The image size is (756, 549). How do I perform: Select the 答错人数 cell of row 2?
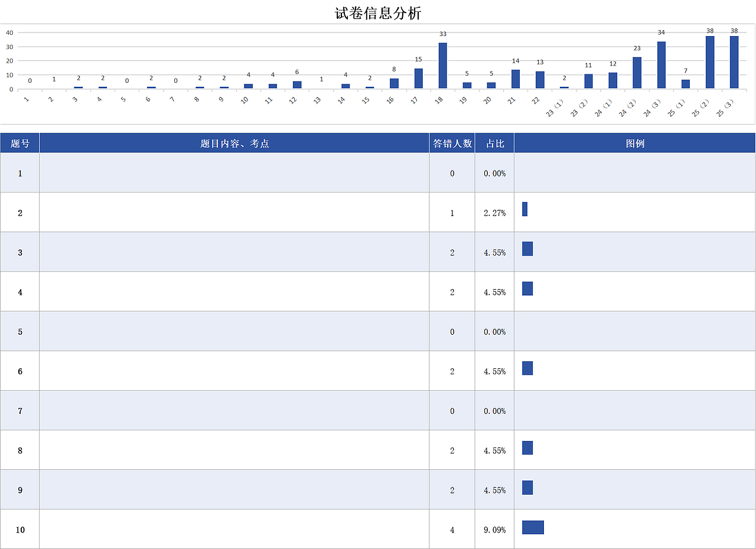tap(452, 213)
